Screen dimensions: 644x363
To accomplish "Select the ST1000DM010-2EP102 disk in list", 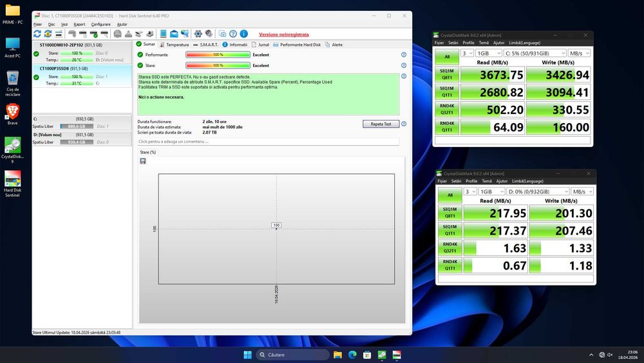I will tap(82, 52).
